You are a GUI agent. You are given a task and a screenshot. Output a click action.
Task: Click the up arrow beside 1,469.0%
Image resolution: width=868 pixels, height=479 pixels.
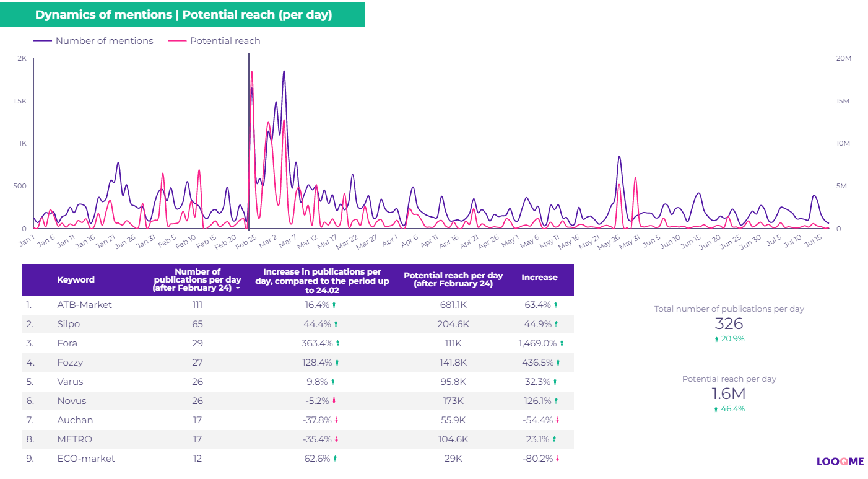[562, 343]
